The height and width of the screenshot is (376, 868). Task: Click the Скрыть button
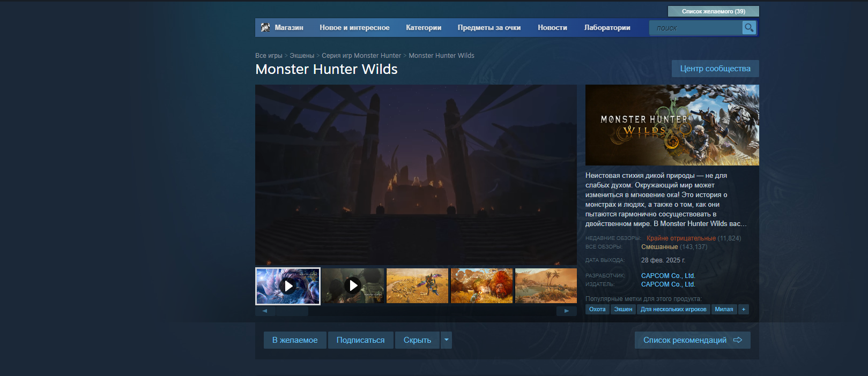(417, 340)
